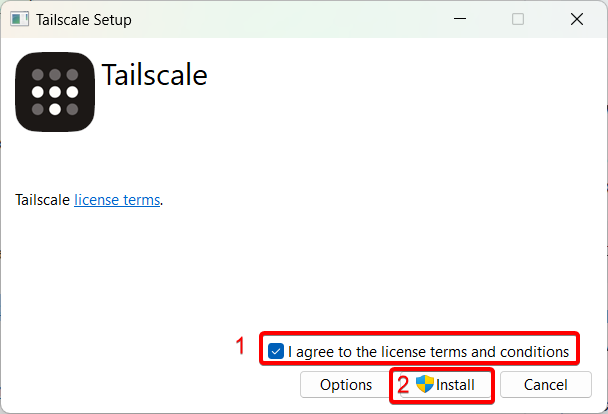608x414 pixels.
Task: Uncheck the license agreement checkbox
Action: coord(276,351)
